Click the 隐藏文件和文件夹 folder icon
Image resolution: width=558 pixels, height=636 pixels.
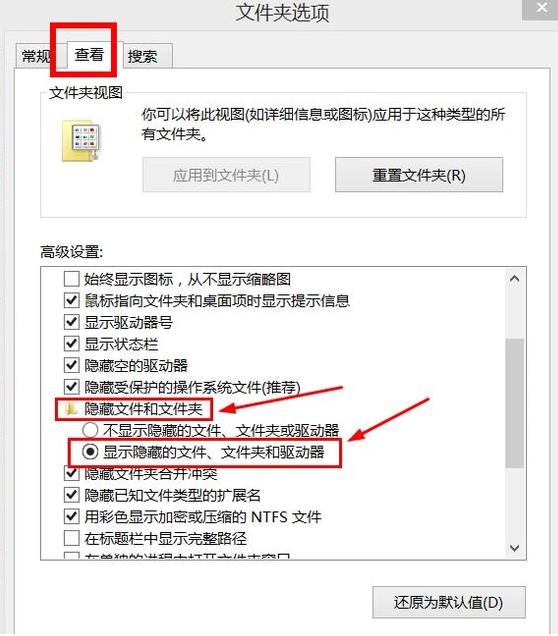[x=71, y=409]
